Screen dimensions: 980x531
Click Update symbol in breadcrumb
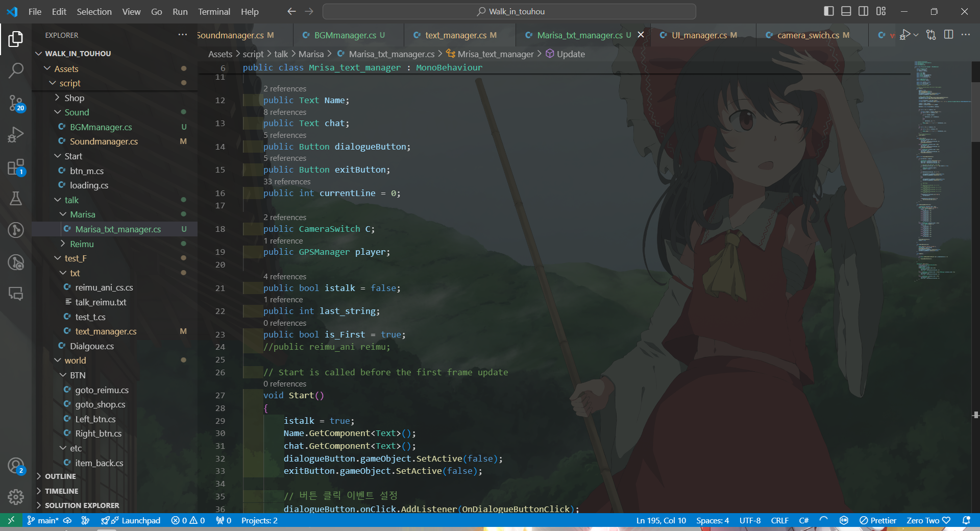(x=566, y=54)
